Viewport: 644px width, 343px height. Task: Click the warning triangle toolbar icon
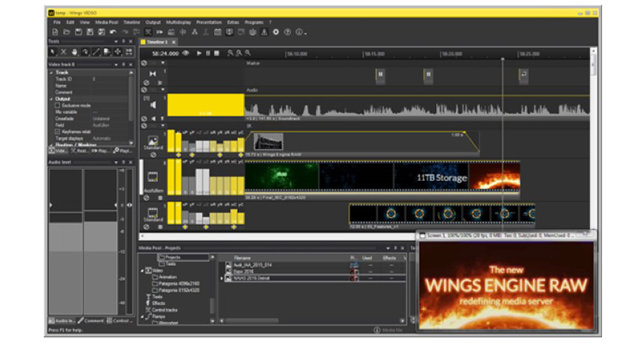[x=264, y=32]
